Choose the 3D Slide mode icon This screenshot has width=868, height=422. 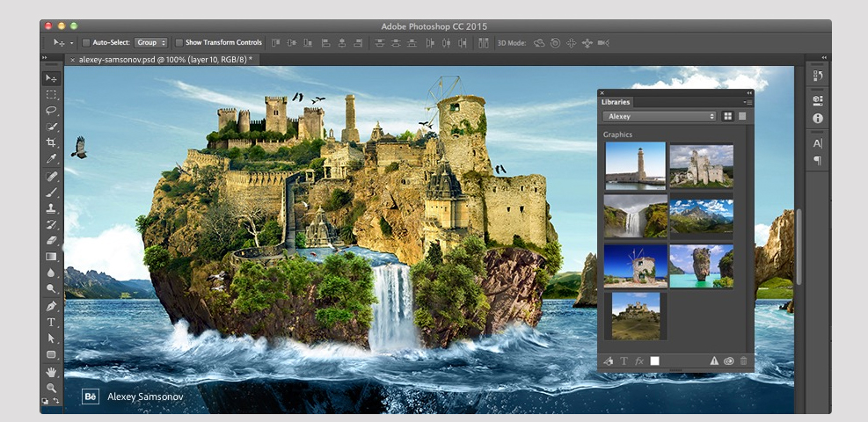tap(587, 42)
